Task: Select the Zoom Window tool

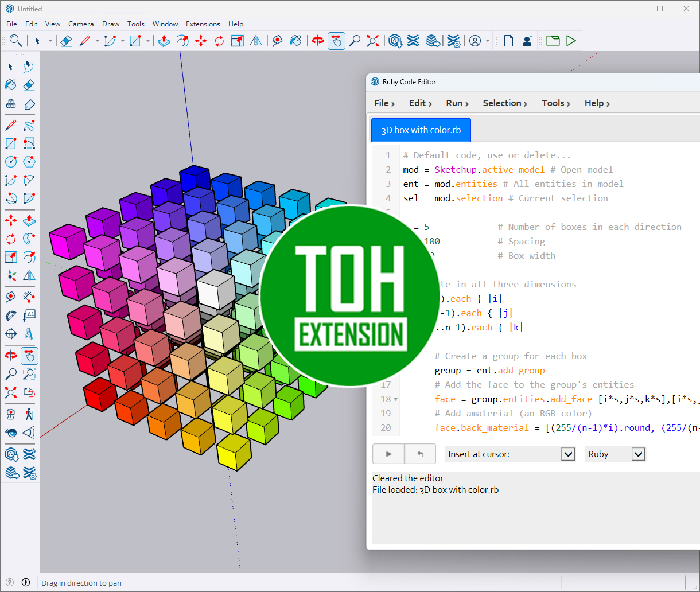Action: pyautogui.click(x=29, y=374)
